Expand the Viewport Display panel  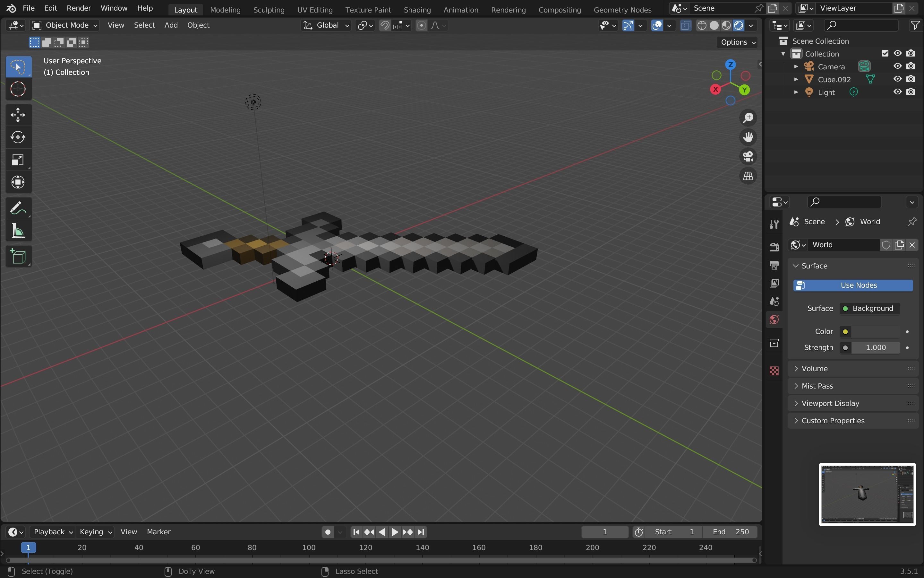[853, 403]
